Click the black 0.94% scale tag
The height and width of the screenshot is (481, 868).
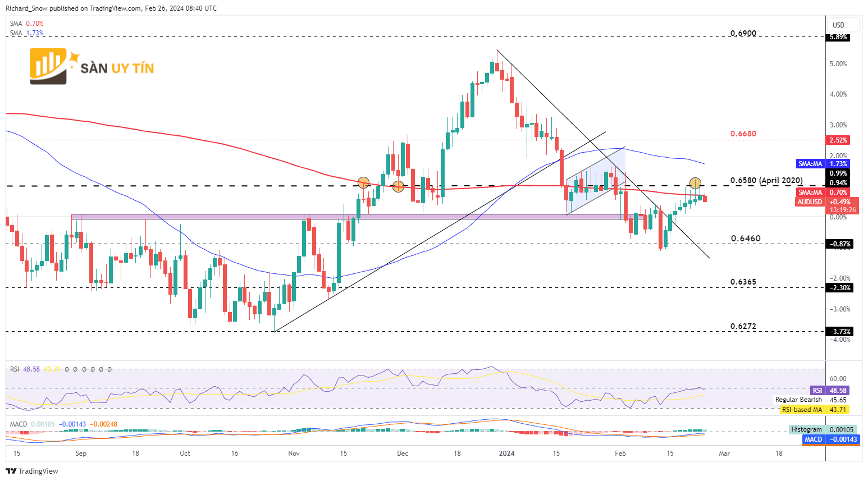[839, 182]
